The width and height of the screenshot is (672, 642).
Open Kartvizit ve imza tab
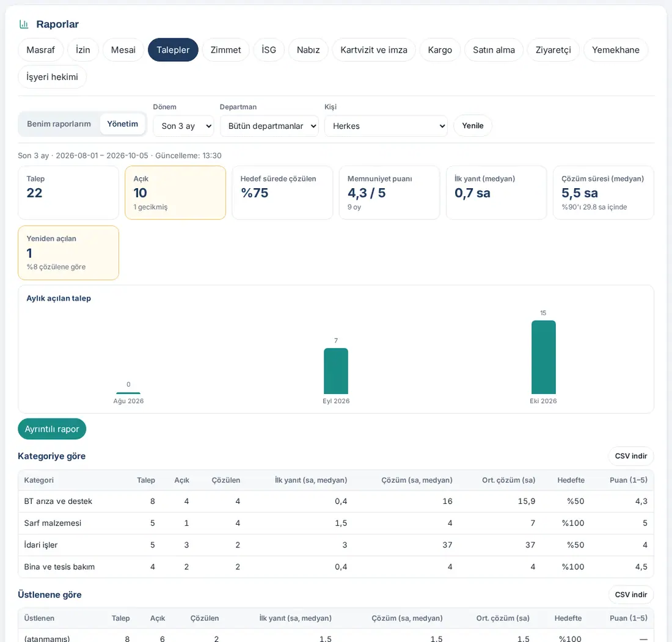click(x=374, y=49)
